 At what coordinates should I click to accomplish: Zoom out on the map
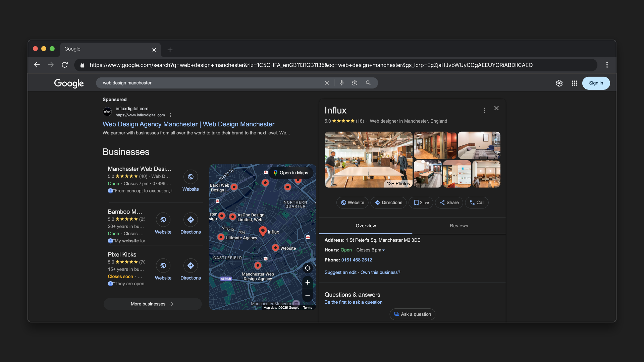pos(307,296)
